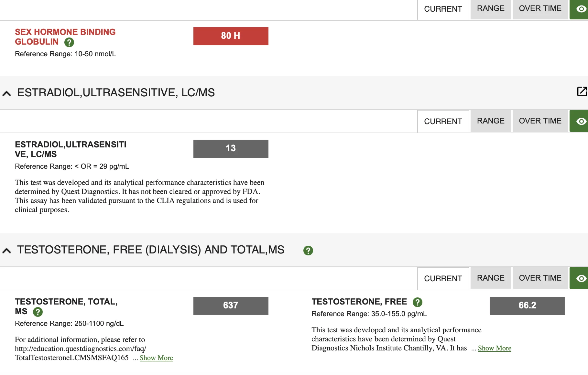This screenshot has height=375, width=588.
Task: Click help icon next to Testosterone, Total, MS
Action: (38, 312)
